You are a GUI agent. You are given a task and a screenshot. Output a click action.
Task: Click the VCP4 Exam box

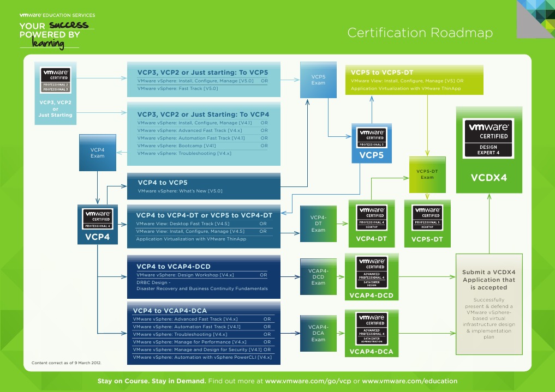(97, 153)
